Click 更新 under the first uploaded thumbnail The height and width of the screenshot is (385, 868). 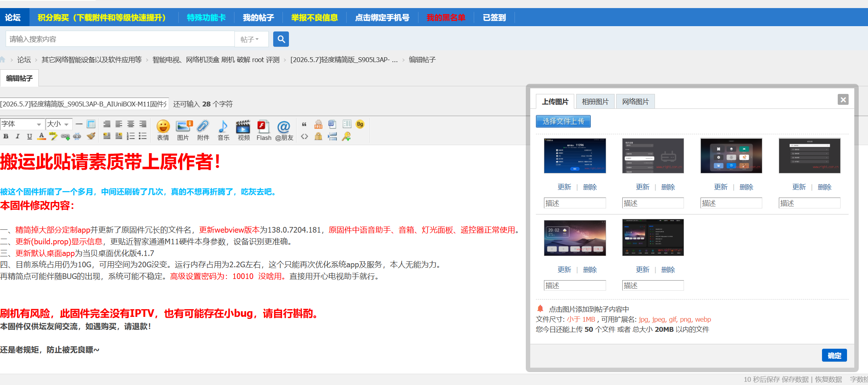(564, 187)
